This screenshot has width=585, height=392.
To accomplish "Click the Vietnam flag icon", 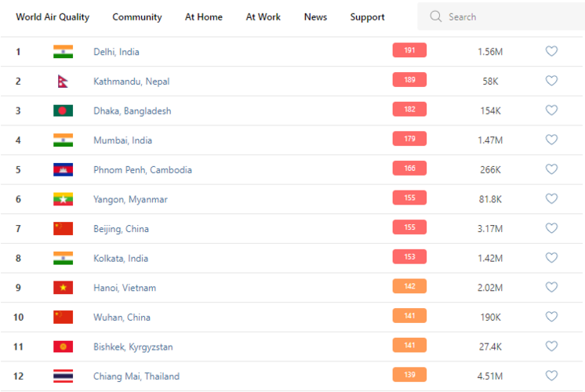I will 63,288.
